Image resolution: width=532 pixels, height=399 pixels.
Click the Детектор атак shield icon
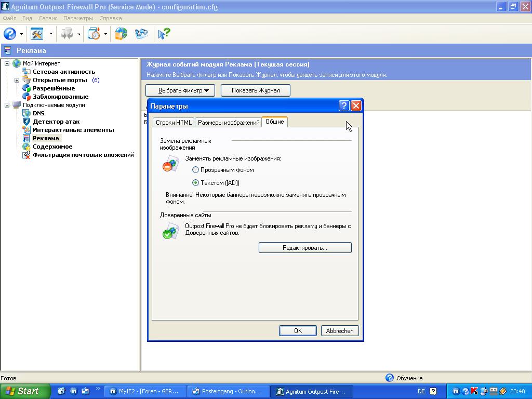coord(26,122)
